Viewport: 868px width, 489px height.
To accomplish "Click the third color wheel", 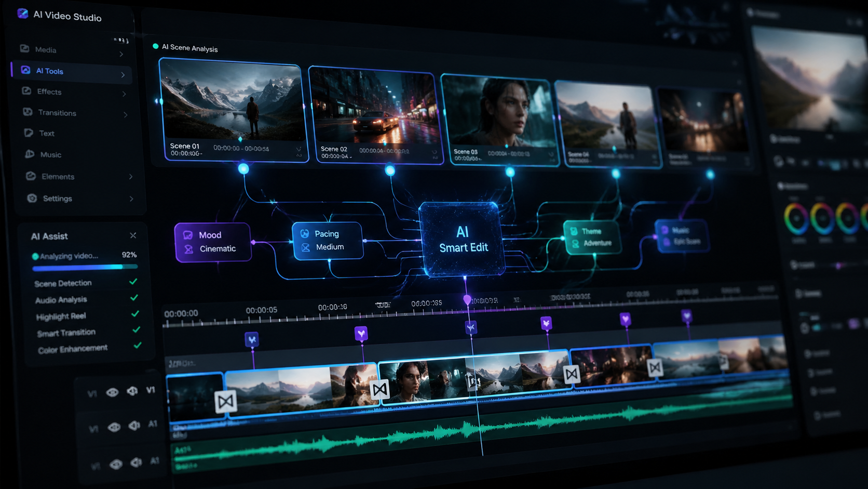I will 847,218.
